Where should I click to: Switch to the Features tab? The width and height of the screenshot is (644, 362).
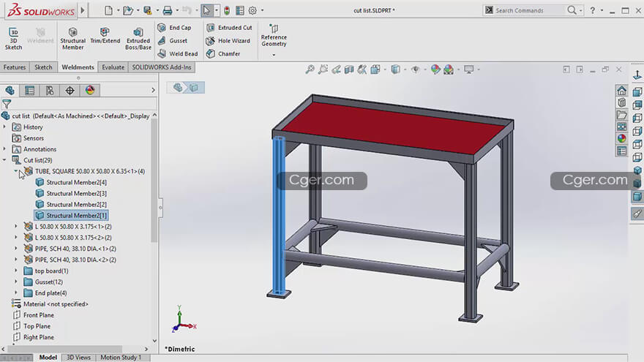point(15,67)
